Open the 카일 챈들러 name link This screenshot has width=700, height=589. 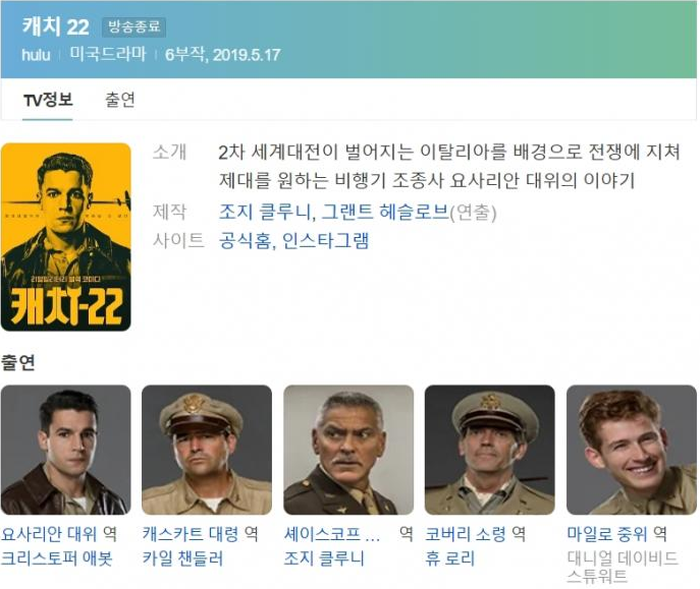pyautogui.click(x=183, y=558)
